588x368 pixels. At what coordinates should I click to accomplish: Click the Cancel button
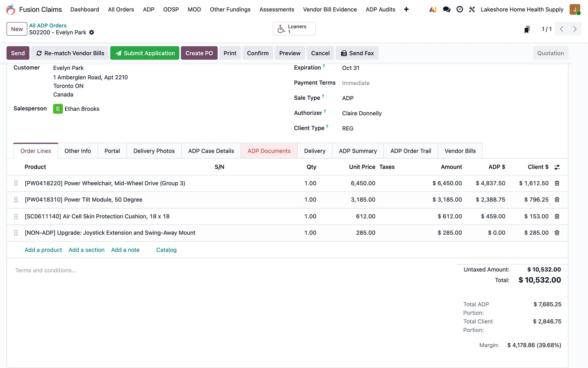coord(320,53)
